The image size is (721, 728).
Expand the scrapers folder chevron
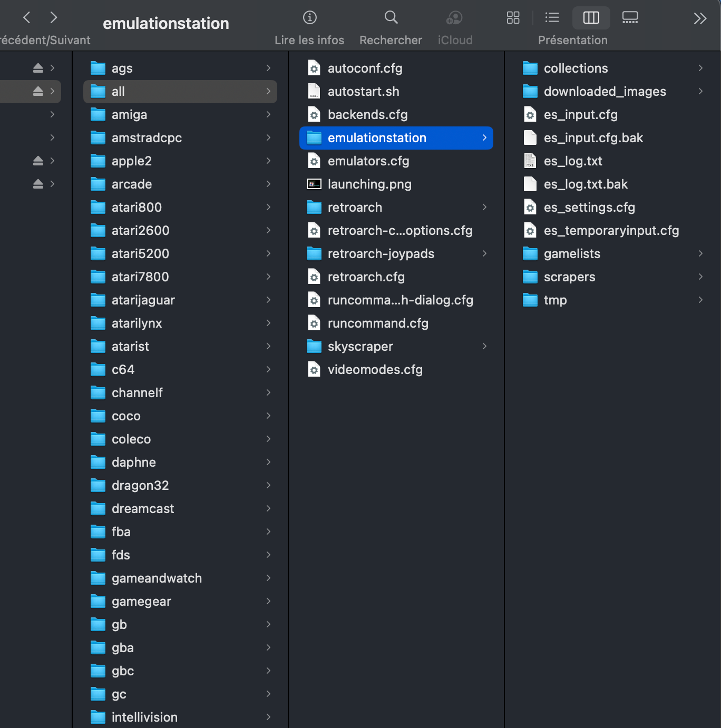click(700, 277)
